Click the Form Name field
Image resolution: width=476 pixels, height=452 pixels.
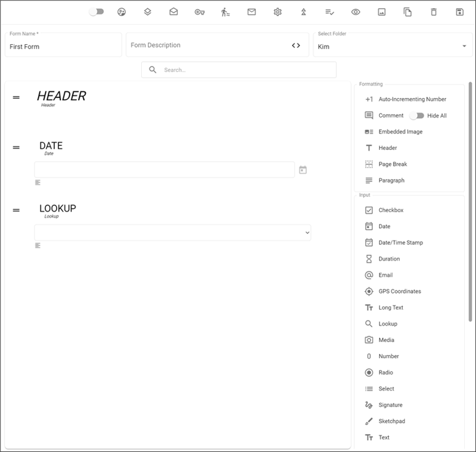[x=63, y=45]
